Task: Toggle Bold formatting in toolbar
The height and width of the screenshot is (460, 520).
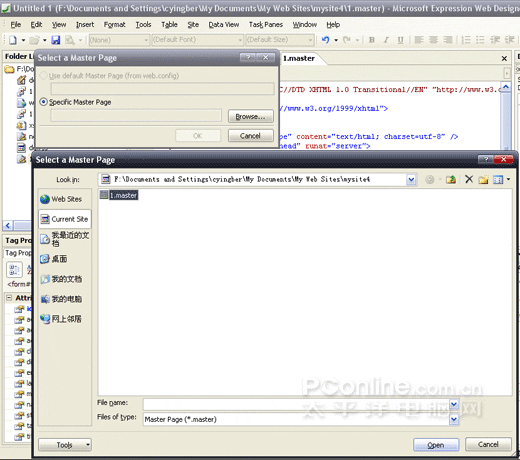Action: [x=372, y=40]
